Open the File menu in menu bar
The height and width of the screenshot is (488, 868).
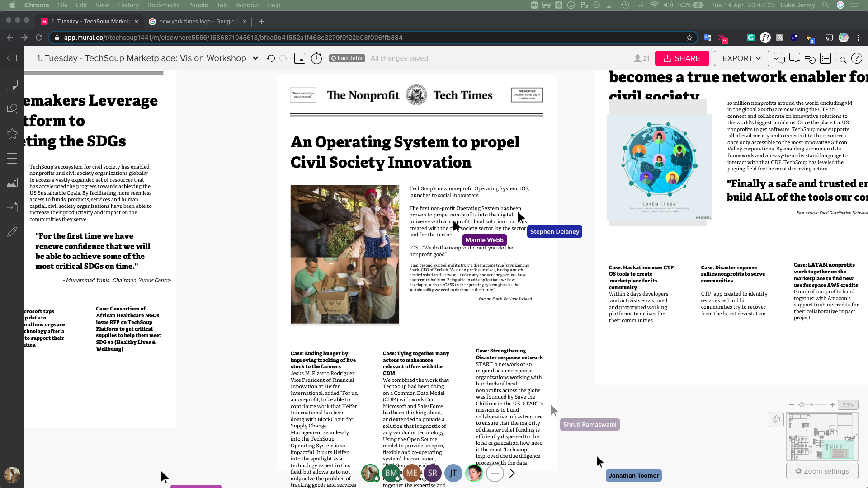pyautogui.click(x=62, y=5)
